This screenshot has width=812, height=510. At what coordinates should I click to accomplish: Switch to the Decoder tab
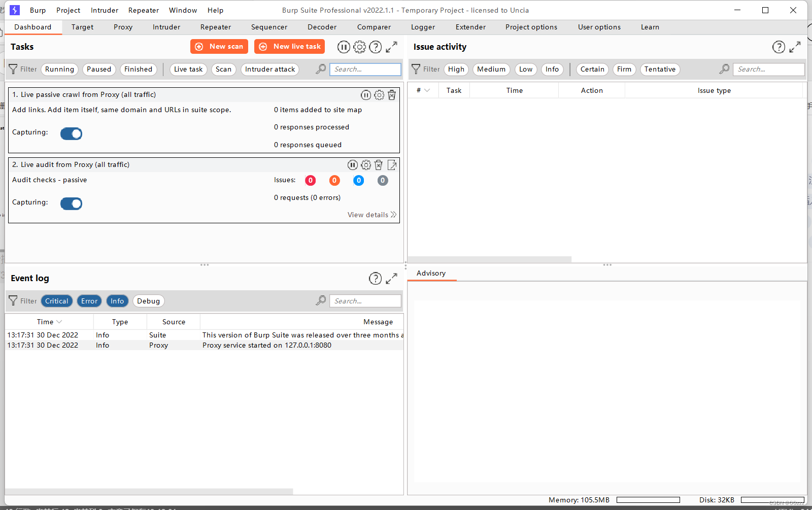click(x=322, y=27)
